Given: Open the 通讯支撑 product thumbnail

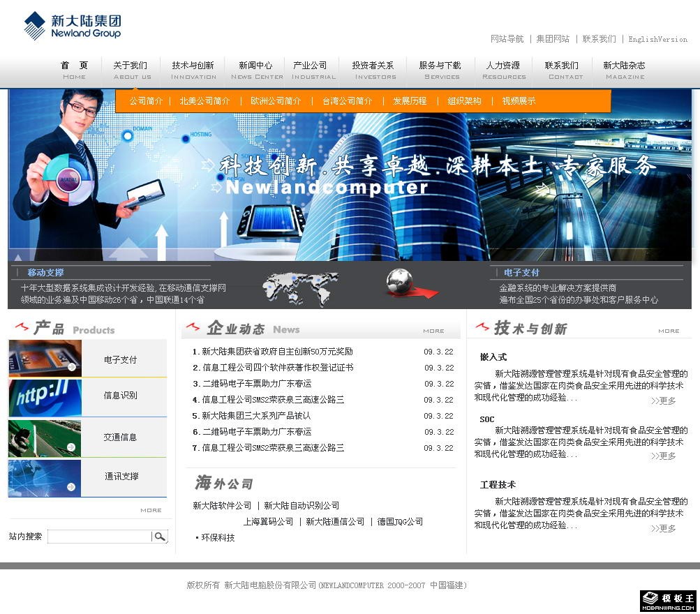Looking at the screenshot, I should [x=45, y=478].
